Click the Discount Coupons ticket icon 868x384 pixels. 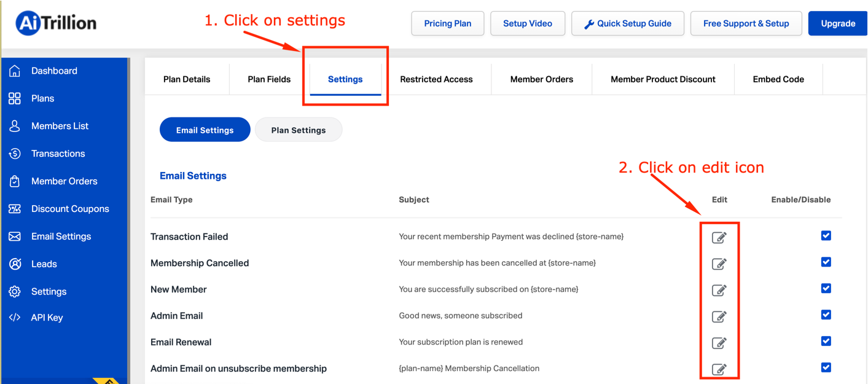15,209
